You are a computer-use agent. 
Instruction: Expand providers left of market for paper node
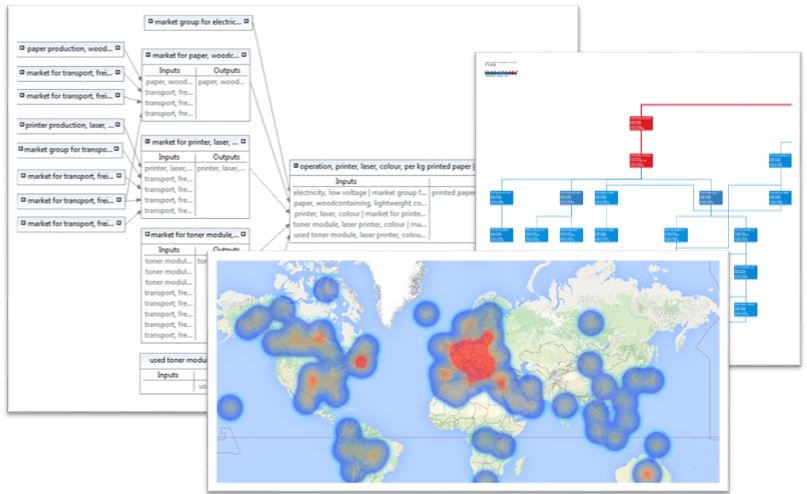148,56
